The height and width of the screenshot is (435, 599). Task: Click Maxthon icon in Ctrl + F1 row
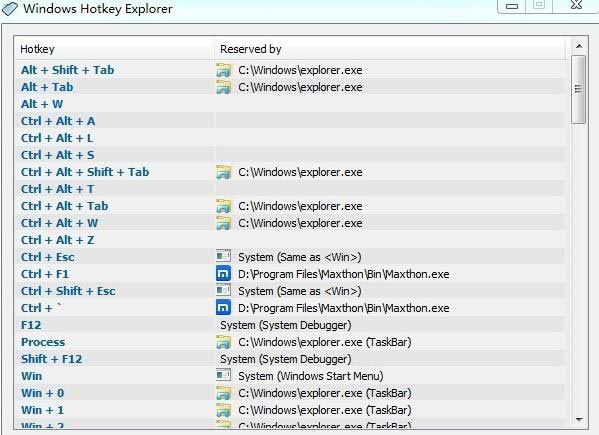223,274
